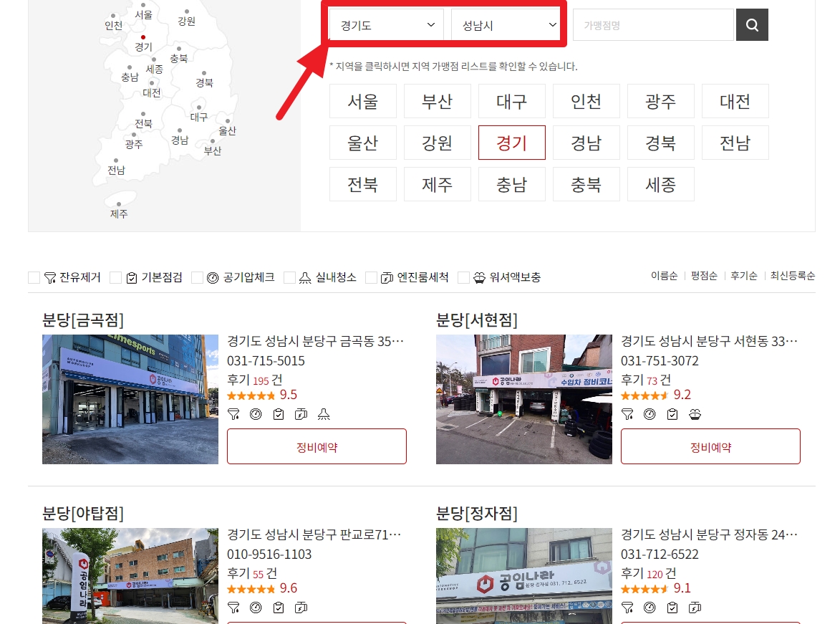Select 제주 region button
Image resolution: width=840 pixels, height=624 pixels.
point(437,184)
